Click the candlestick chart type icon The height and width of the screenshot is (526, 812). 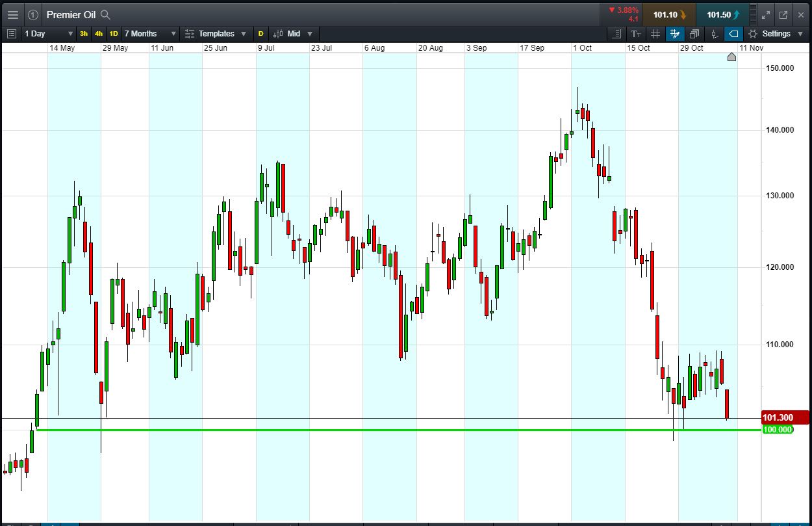(278, 33)
